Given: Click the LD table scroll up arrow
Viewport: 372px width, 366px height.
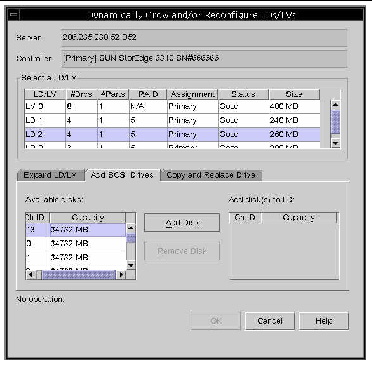Looking at the screenshot, I should coord(336,105).
